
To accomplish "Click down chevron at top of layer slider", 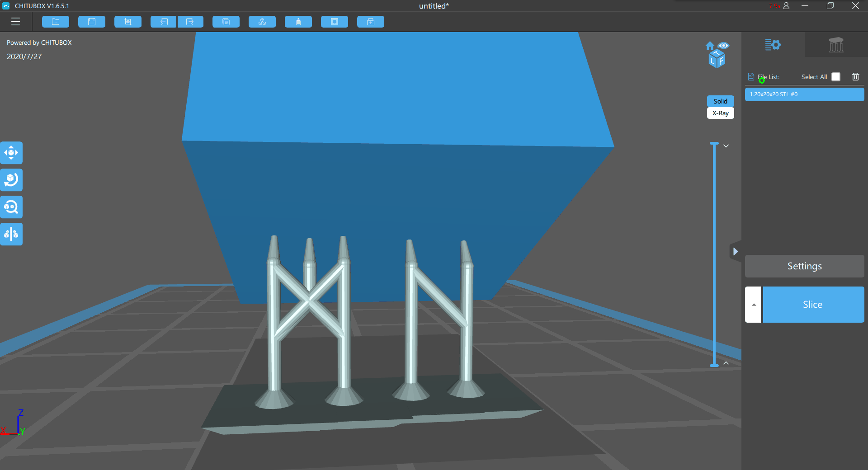I will coord(726,146).
